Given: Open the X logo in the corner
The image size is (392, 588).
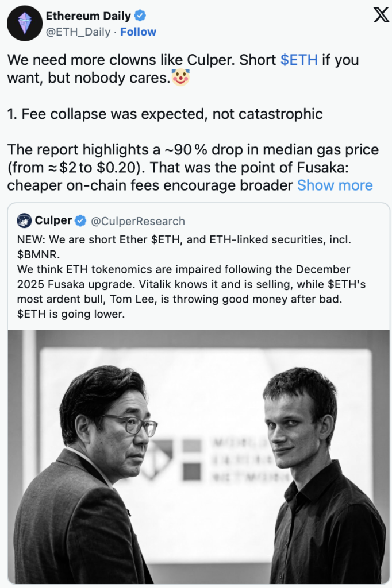Looking at the screenshot, I should pyautogui.click(x=381, y=16).
